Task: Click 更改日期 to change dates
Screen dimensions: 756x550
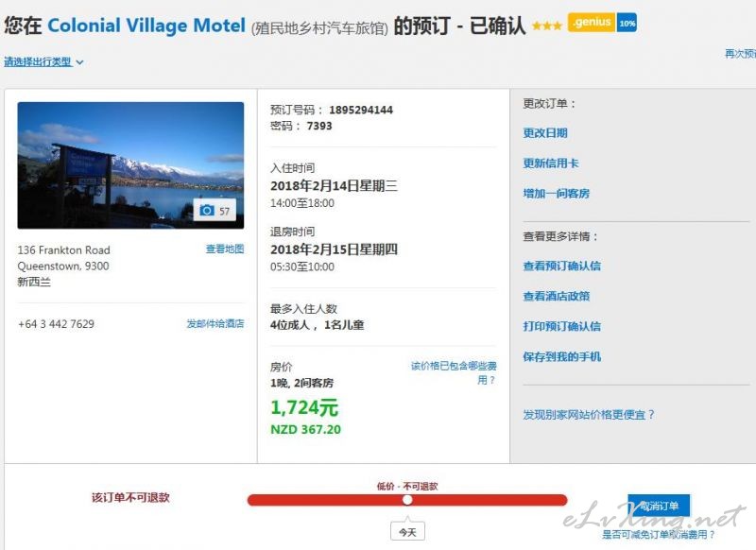Action: coord(545,133)
